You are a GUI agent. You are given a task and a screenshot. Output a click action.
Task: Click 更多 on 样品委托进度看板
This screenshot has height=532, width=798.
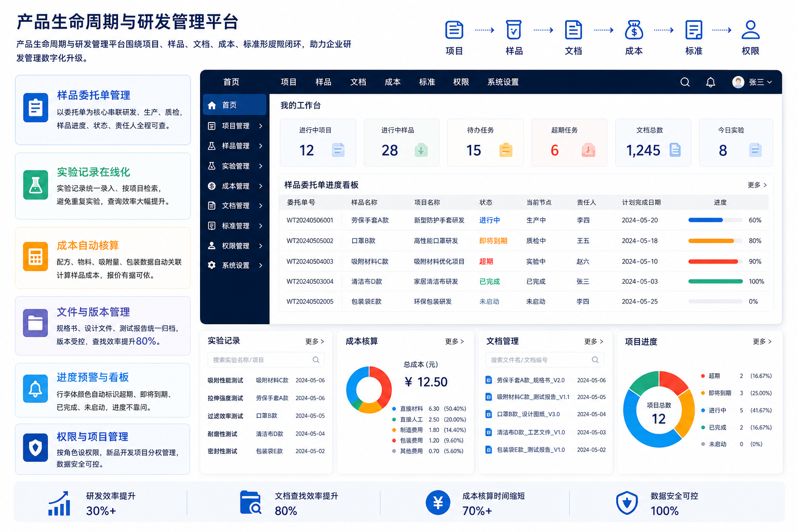(757, 185)
